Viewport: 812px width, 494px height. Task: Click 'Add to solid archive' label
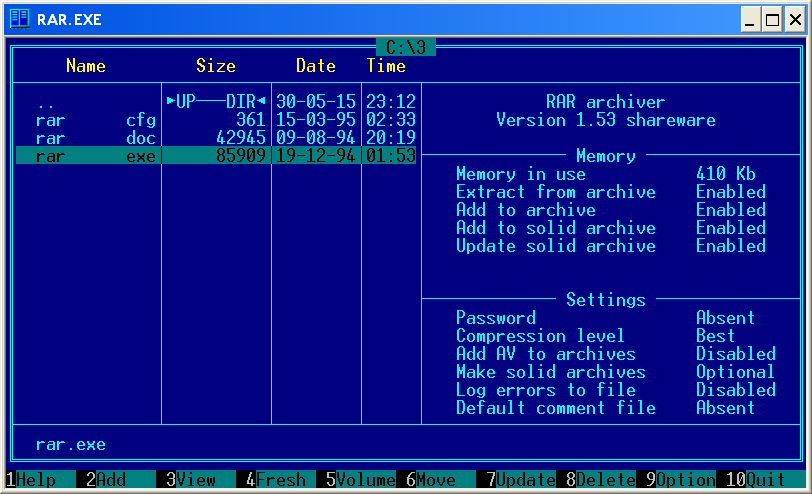556,228
